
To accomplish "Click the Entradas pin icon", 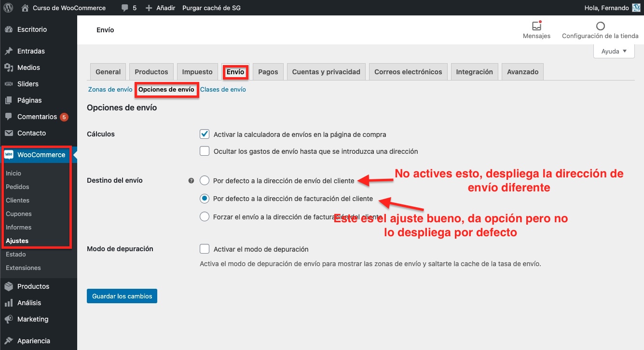I will (9, 51).
